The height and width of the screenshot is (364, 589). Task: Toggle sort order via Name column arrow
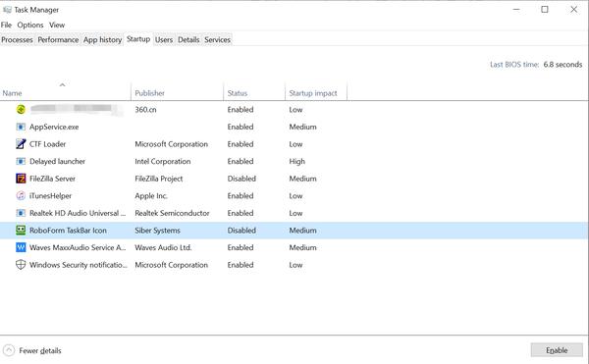tap(63, 84)
